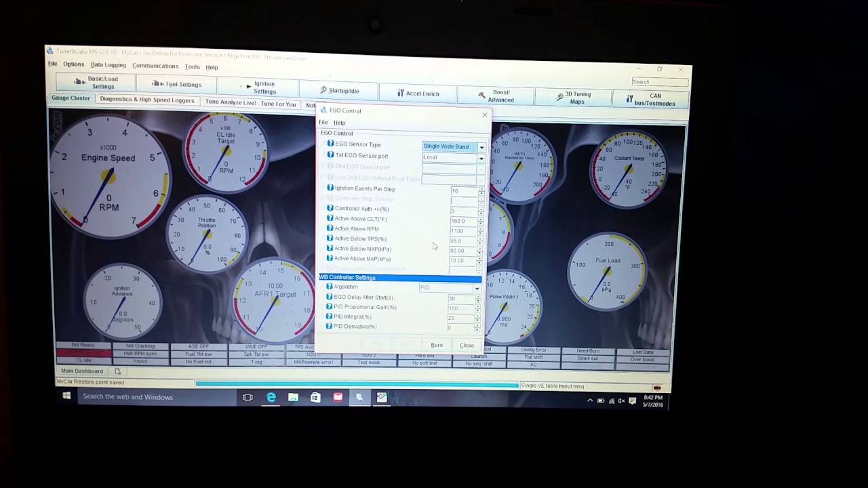Click the new dashboard tab icon beside Main Dashboard
The image size is (868, 488).
click(117, 371)
